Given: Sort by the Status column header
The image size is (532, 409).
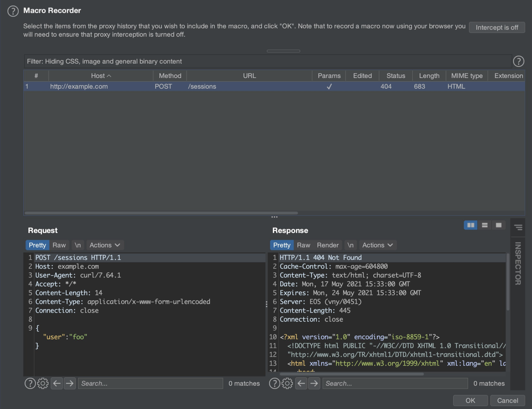Looking at the screenshot, I should [396, 76].
